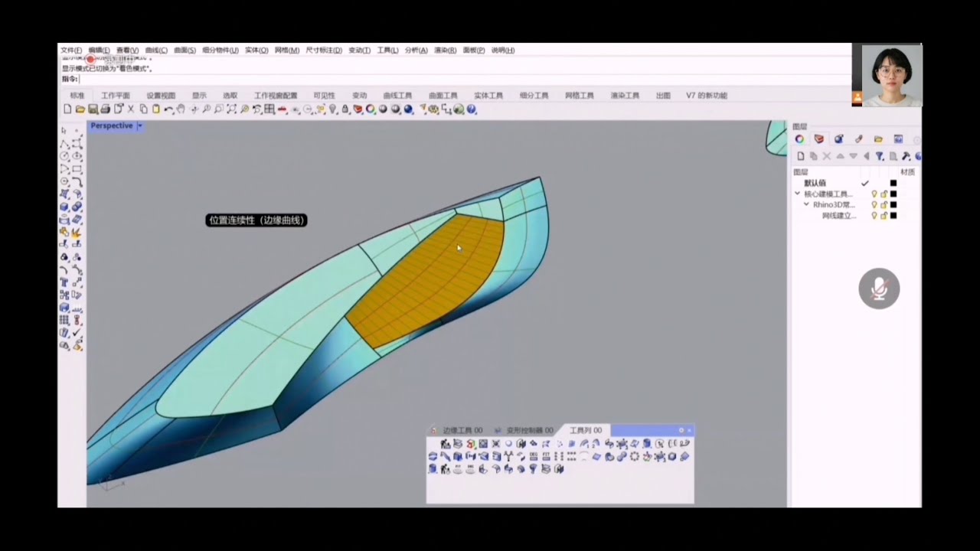Click the Paste clipboard icon
980x551 pixels.
click(157, 109)
